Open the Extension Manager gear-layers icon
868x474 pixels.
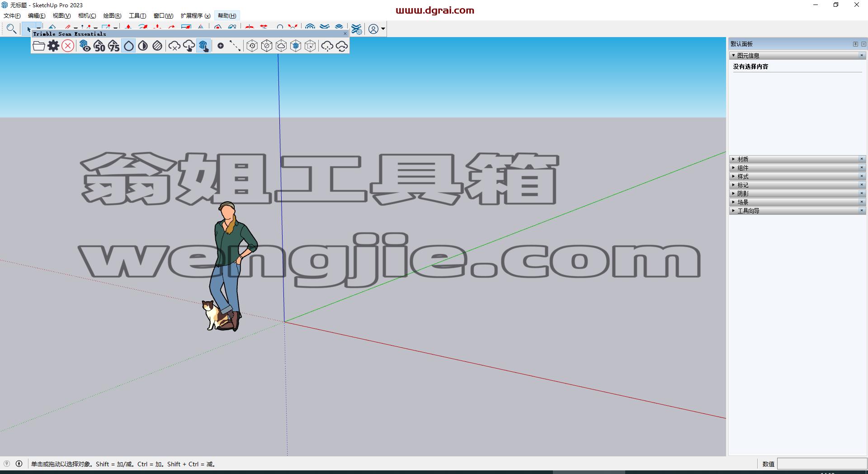357,29
